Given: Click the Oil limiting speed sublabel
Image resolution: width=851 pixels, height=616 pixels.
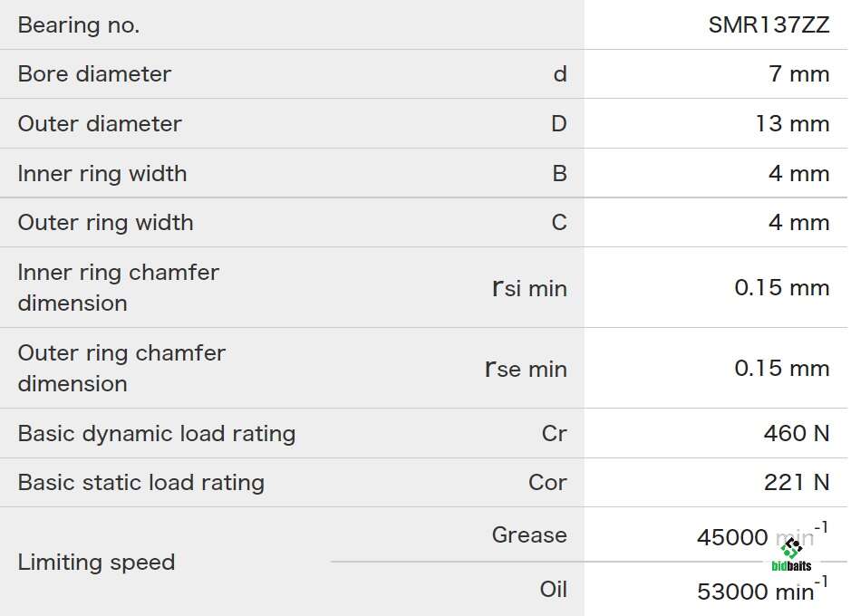Looking at the screenshot, I should 553,589.
